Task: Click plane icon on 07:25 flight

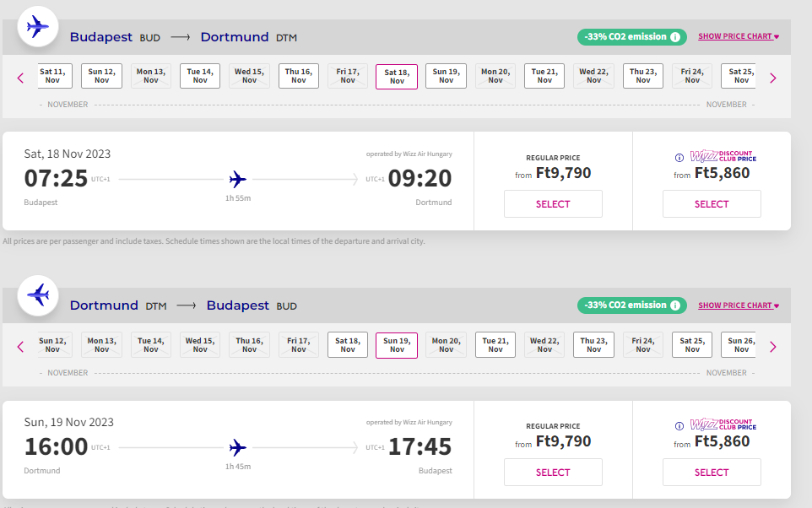Action: [x=238, y=179]
